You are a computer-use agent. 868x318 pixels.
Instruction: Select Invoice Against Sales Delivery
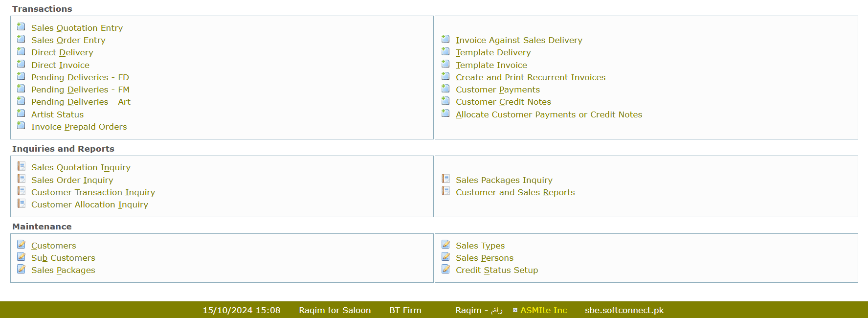tap(519, 40)
